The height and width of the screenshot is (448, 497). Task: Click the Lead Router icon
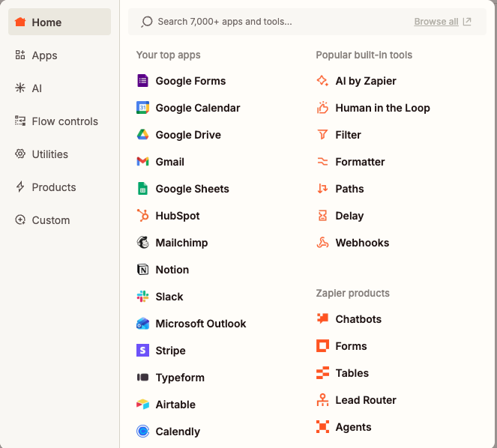pos(322,400)
